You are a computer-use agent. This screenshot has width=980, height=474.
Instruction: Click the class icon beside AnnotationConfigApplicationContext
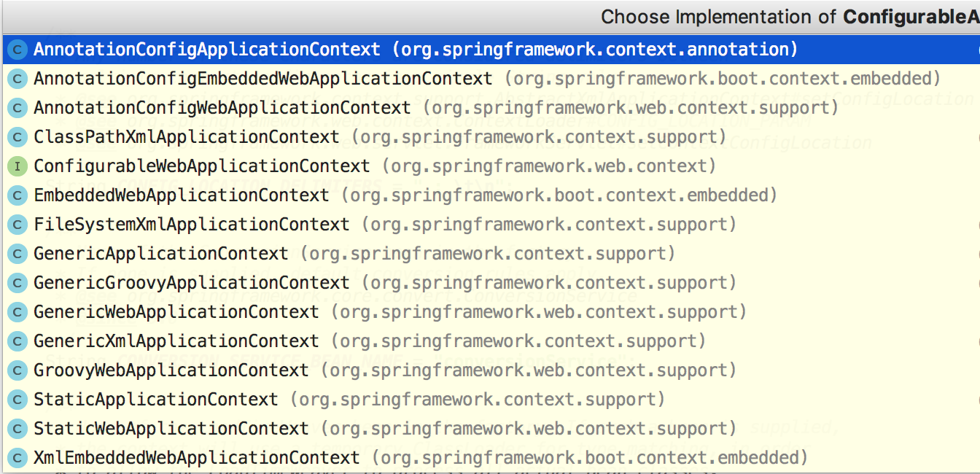17,50
